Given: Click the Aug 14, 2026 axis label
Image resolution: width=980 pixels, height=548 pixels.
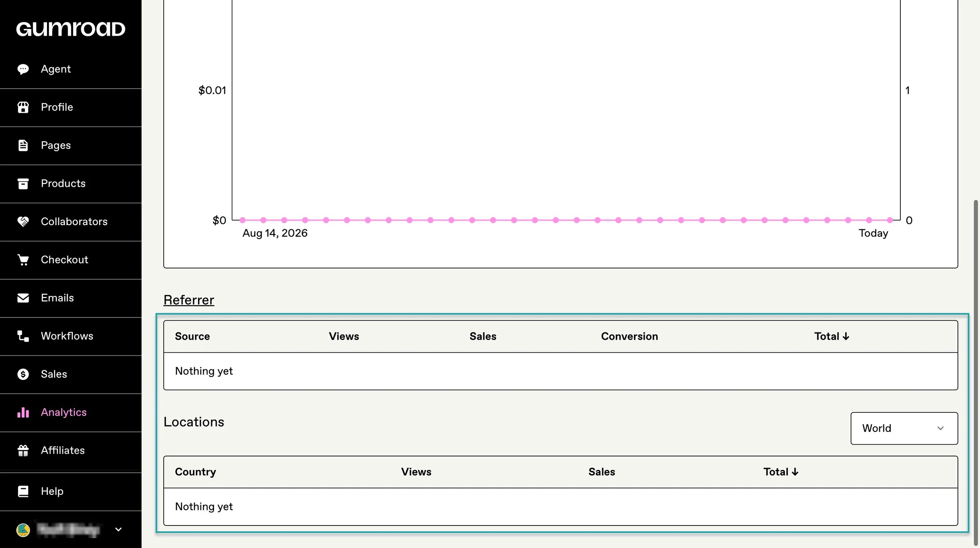Looking at the screenshot, I should click(x=275, y=233).
